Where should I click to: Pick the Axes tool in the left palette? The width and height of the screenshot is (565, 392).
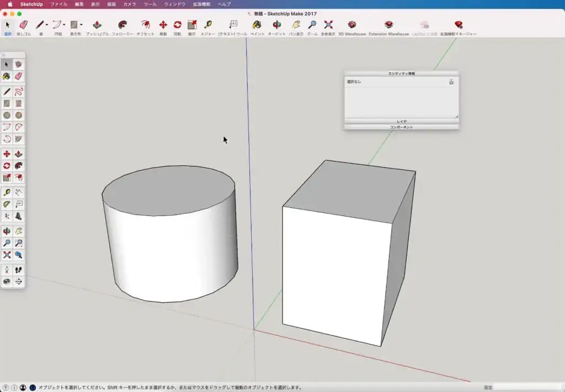pos(7,216)
